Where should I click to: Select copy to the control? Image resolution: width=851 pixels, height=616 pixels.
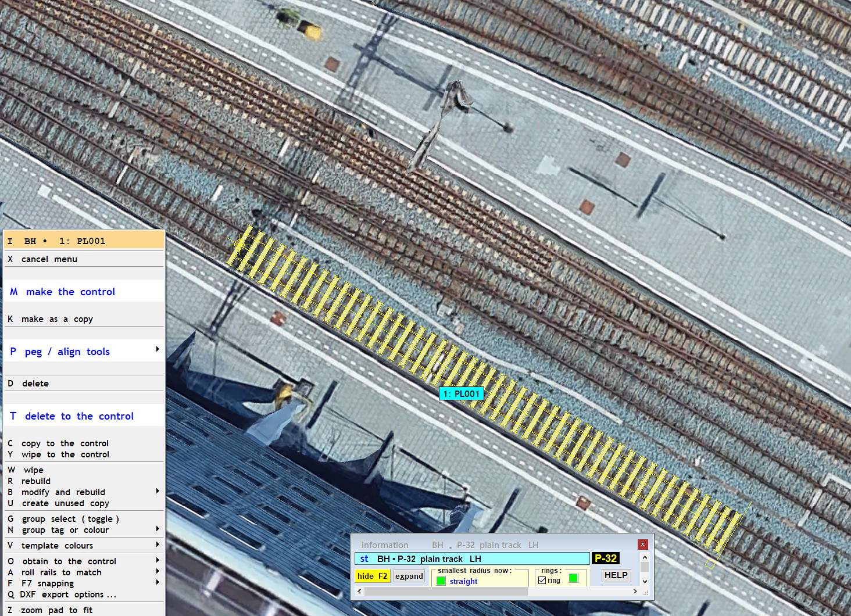pos(84,443)
